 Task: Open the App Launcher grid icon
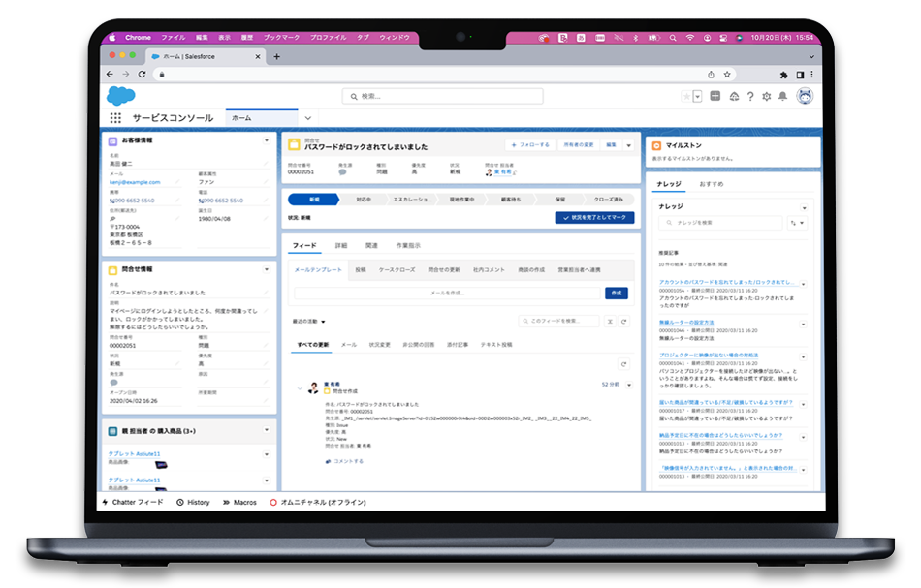coord(115,118)
